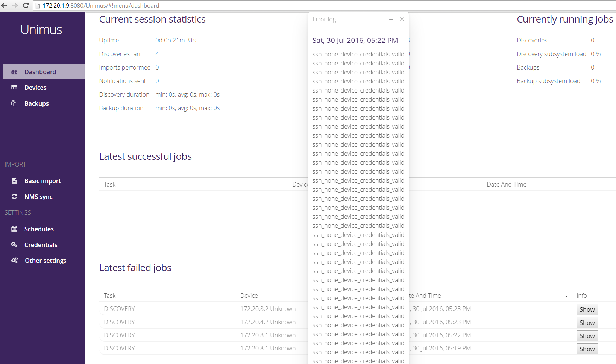The image size is (616, 364).
Task: Click the Other settings gears icon
Action: coord(14,260)
